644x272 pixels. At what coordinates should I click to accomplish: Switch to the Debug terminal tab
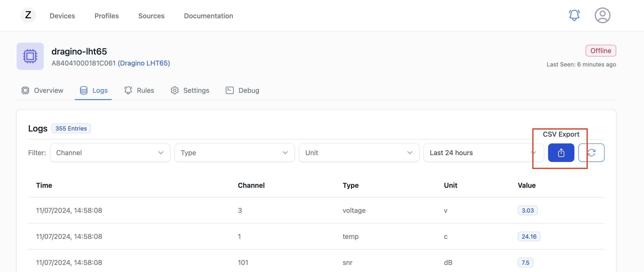[x=242, y=90]
